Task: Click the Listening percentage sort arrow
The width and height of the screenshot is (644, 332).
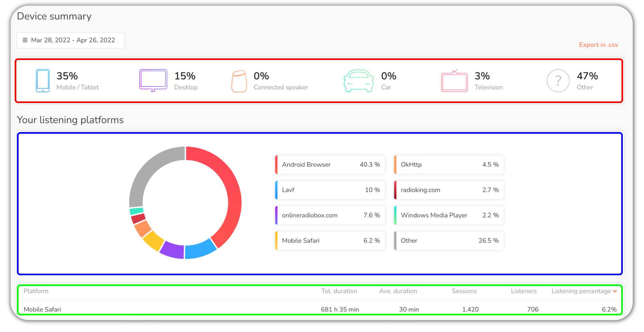Action: pyautogui.click(x=615, y=291)
